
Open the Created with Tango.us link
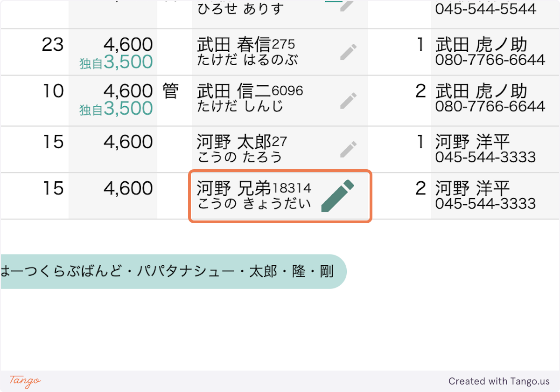498,381
